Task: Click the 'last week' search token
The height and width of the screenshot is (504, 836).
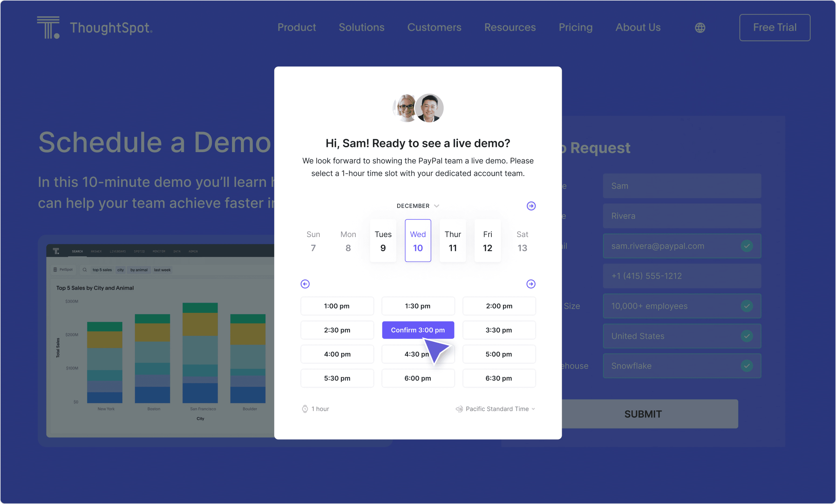Action: pyautogui.click(x=162, y=270)
